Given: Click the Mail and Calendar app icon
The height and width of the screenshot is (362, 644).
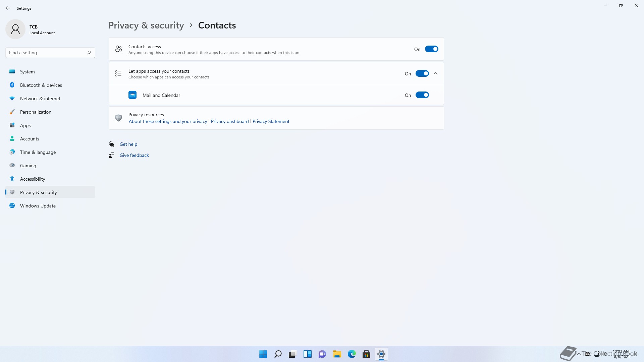Looking at the screenshot, I should coord(132,95).
